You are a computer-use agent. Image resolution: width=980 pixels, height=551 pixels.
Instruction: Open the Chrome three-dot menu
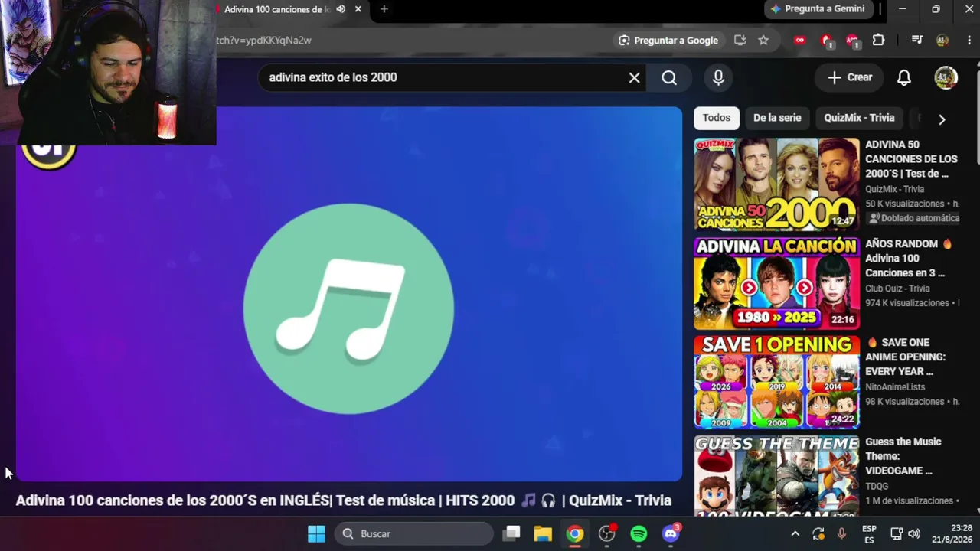[969, 41]
